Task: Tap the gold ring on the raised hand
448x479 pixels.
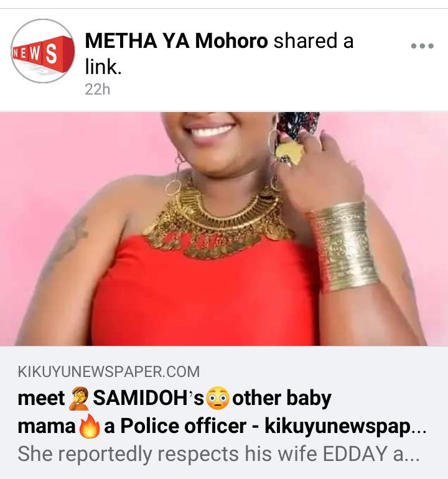Action: (288, 152)
